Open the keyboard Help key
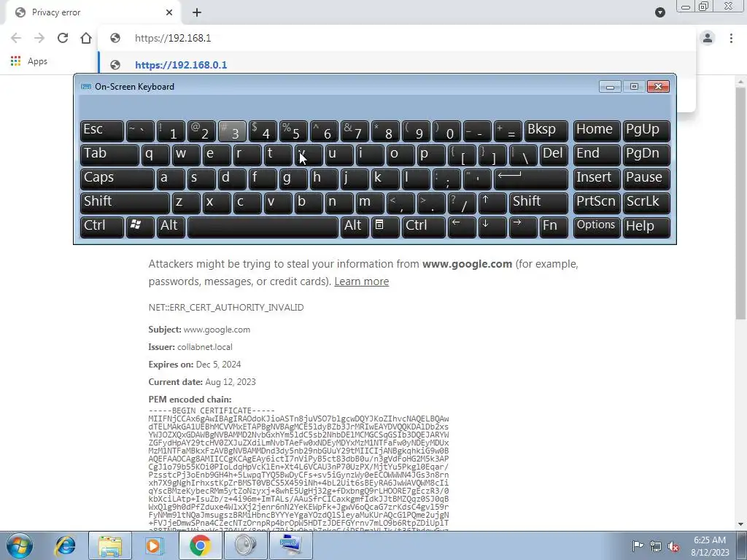Screen dimensions: 747x560 646,227
